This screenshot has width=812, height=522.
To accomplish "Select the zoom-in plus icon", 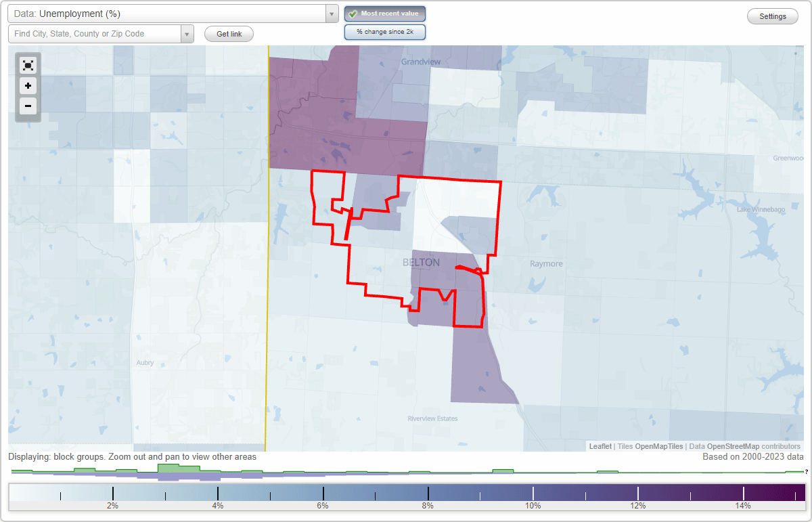I will [x=28, y=86].
